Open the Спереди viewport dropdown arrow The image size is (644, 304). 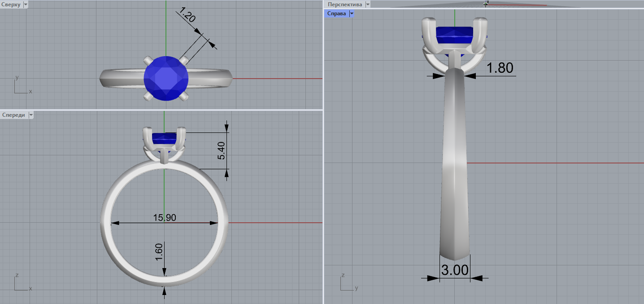pyautogui.click(x=31, y=115)
